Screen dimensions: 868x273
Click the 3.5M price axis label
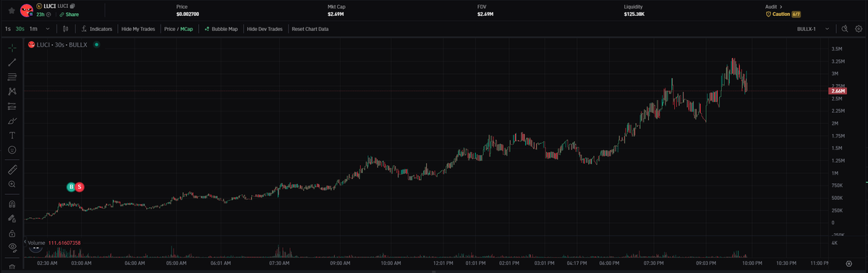[x=837, y=49]
